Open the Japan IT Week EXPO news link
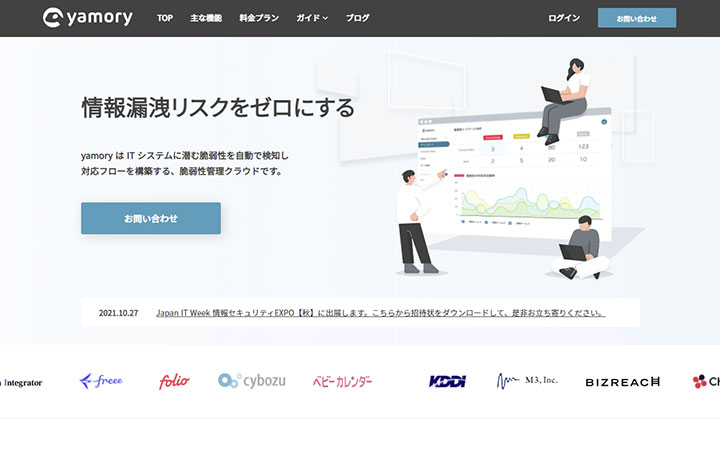Screen dimensions: 720x450 380,312
